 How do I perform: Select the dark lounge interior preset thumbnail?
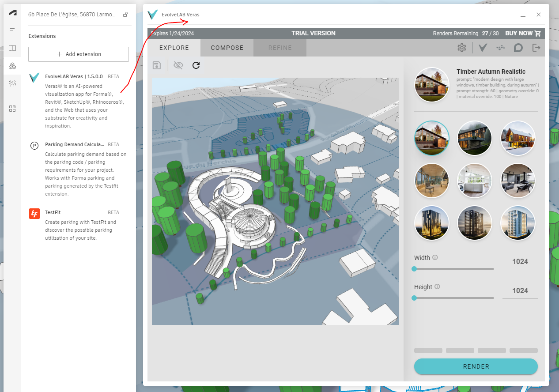518,181
